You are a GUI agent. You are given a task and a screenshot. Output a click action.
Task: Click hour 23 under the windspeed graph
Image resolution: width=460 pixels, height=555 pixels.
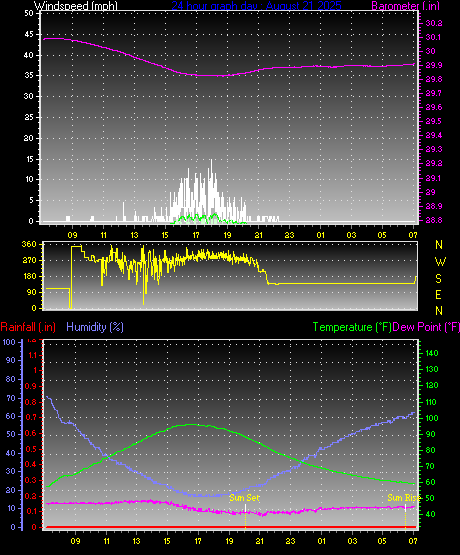point(289,235)
